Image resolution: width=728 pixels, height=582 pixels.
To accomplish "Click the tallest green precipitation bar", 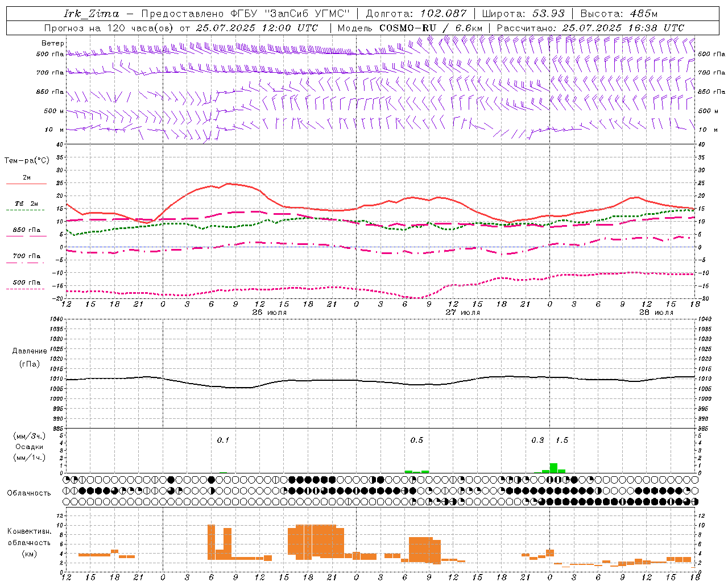I will (x=553, y=468).
